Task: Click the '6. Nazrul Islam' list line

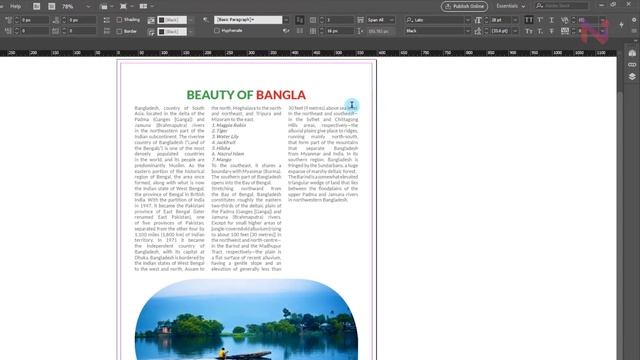Action: pos(228,154)
